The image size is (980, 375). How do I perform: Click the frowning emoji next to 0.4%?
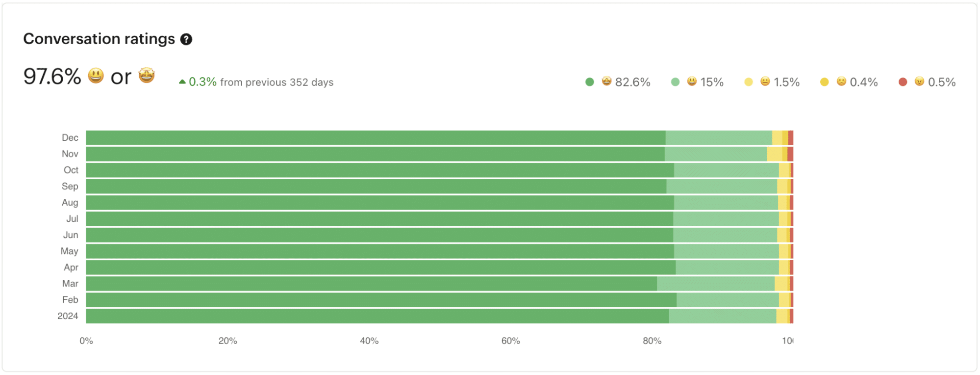841,81
